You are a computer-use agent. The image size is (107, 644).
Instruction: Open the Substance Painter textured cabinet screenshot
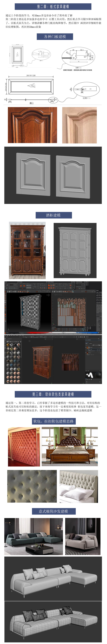53,359
